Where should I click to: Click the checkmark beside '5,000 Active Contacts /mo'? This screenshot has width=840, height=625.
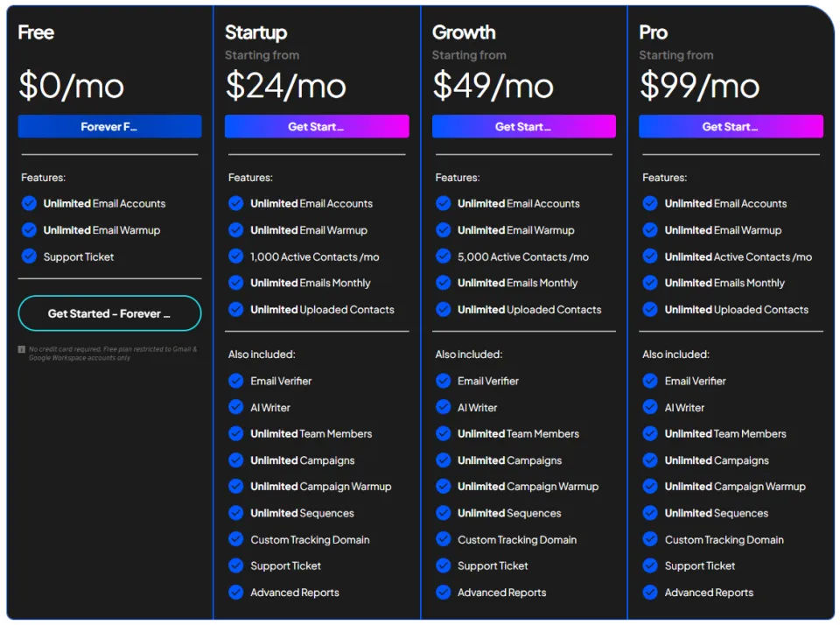click(443, 256)
